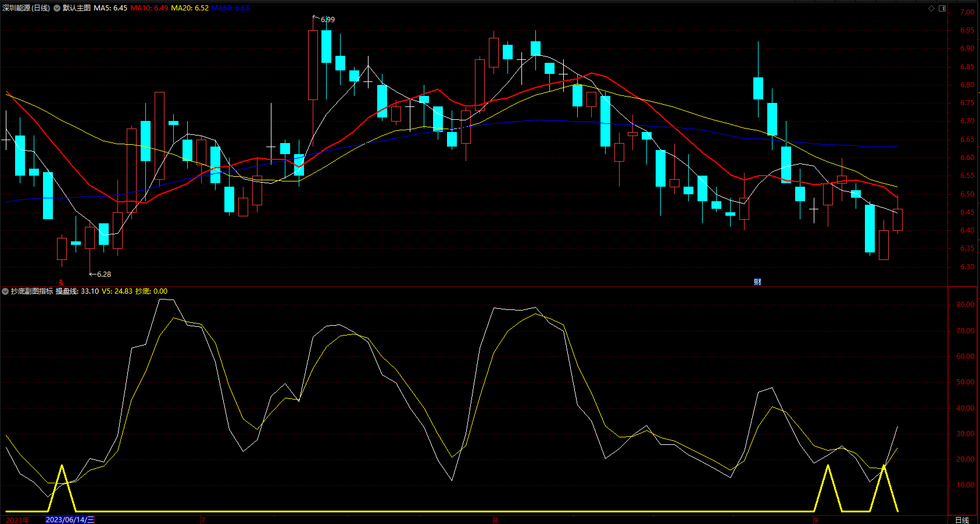This screenshot has width=980, height=524.
Task: Click the 操盘线: 33.10 value
Action: 77,291
